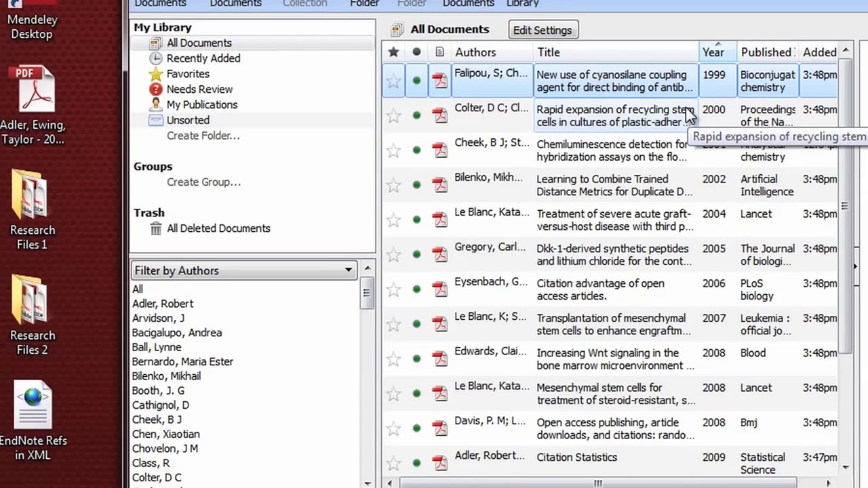Open EndNote Refs in XML file
The height and width of the screenshot is (488, 868).
(33, 420)
